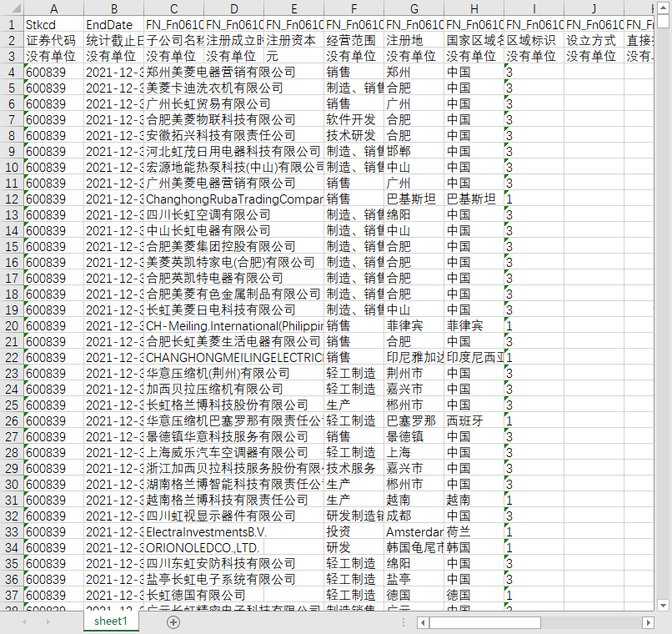
Task: Select row 37 header
Action: (12, 596)
